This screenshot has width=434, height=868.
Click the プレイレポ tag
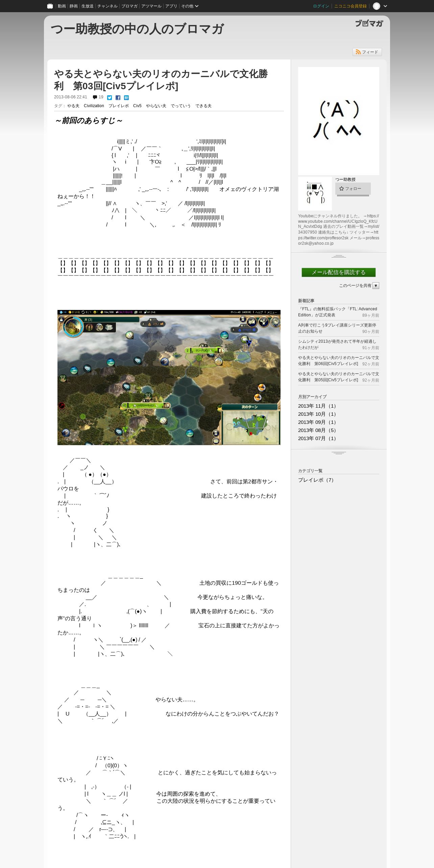tap(119, 106)
